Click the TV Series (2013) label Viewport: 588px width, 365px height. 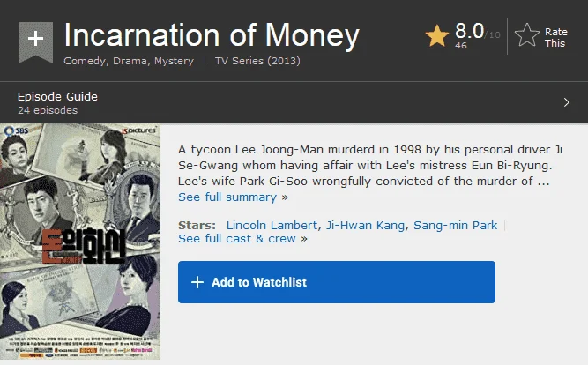(x=257, y=61)
